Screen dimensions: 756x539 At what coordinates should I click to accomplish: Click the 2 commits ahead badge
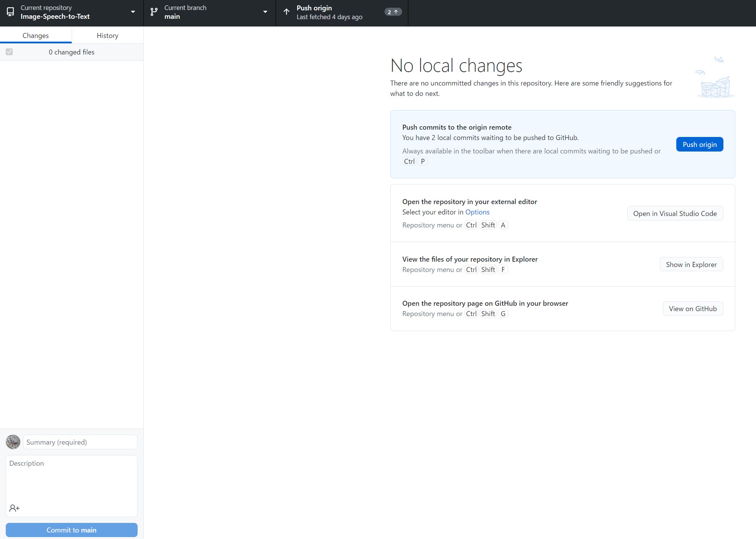pos(393,12)
